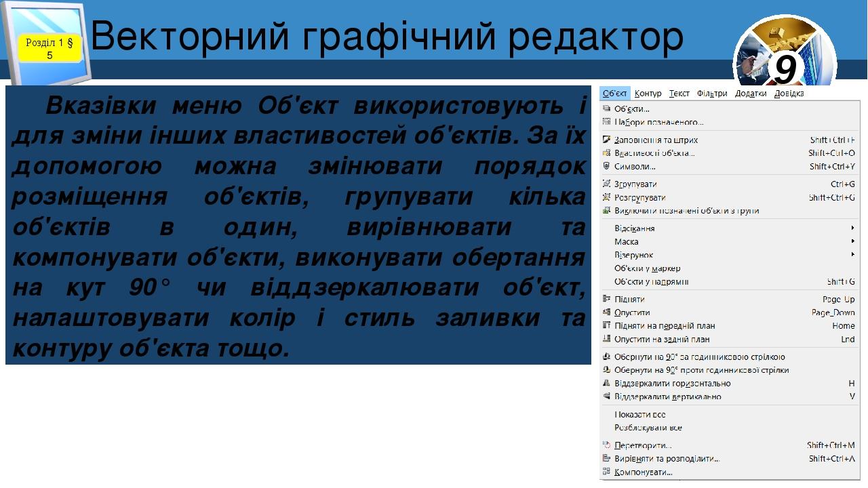The width and height of the screenshot is (868, 488).
Task: Rotate 90° проти годинникової стрілки icon
Action: 606,370
